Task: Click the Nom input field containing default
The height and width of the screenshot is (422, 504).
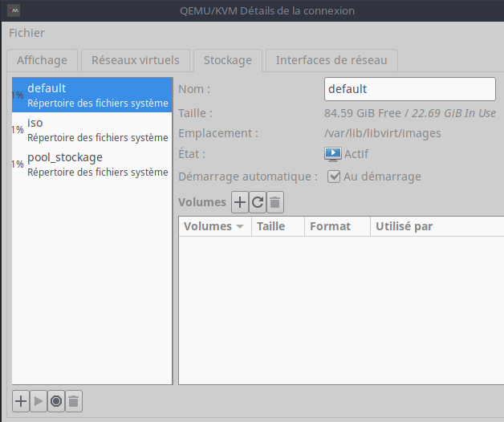Action: [x=410, y=89]
